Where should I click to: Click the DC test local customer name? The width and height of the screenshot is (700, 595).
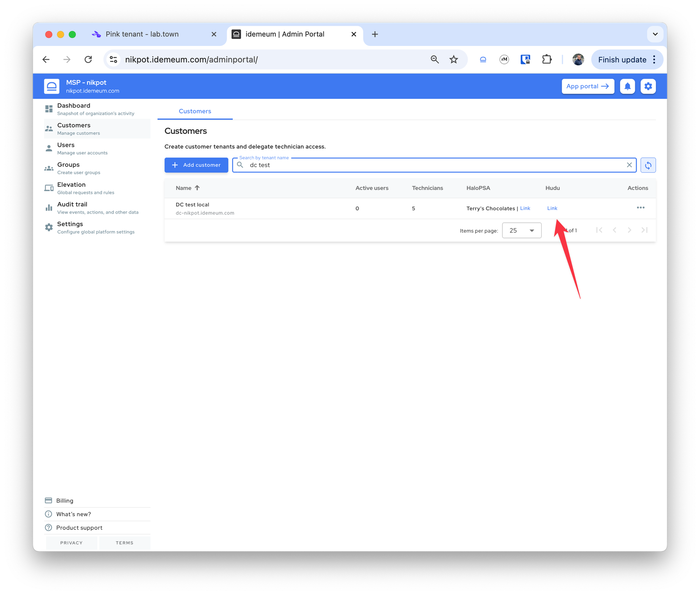pos(192,204)
